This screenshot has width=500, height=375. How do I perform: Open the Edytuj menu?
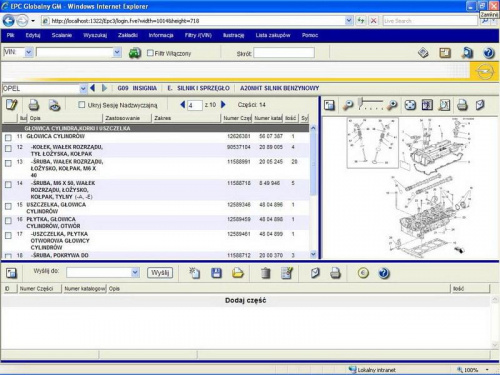tap(33, 35)
